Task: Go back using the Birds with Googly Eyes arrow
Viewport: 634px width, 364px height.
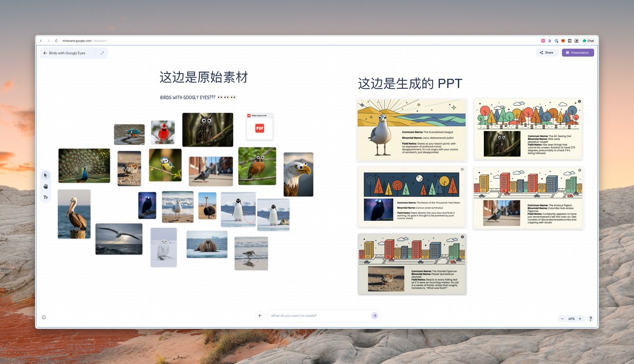Action: 45,53
